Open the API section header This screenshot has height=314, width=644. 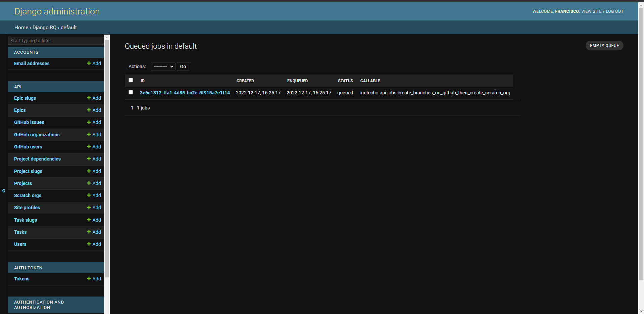pyautogui.click(x=18, y=87)
